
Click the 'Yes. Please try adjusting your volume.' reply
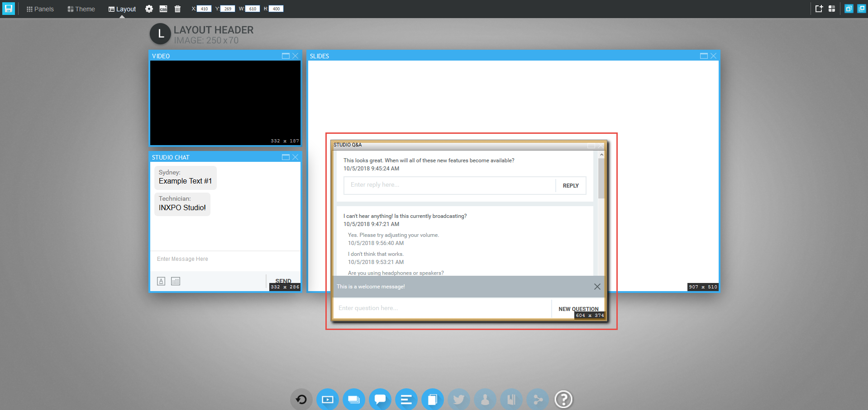pyautogui.click(x=393, y=235)
